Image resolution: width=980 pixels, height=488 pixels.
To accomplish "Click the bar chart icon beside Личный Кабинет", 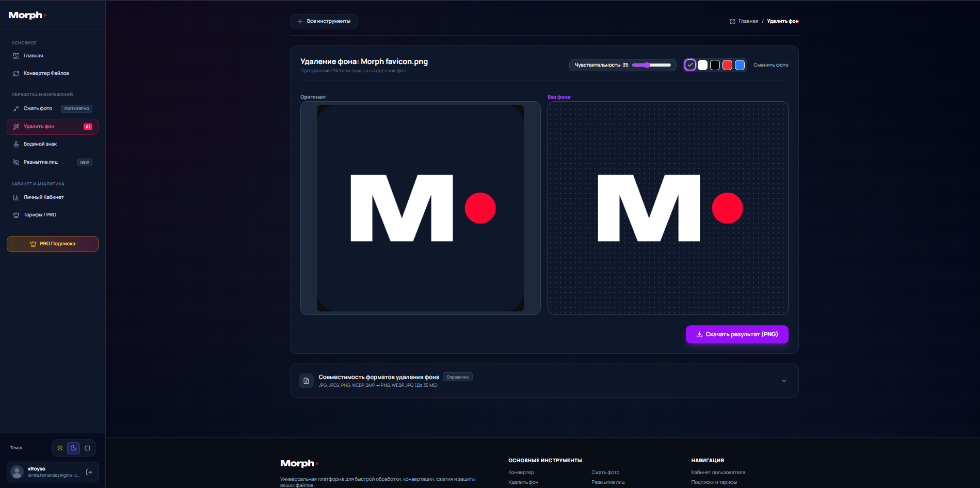I will click(16, 197).
